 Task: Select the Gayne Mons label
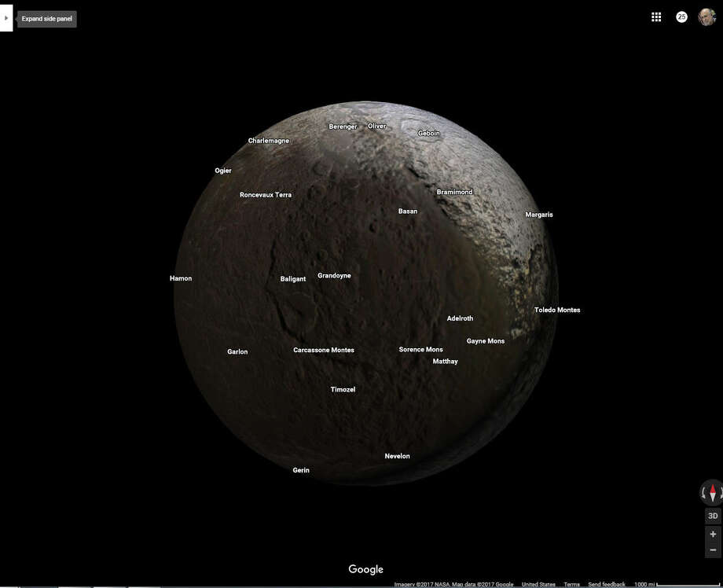[486, 340]
